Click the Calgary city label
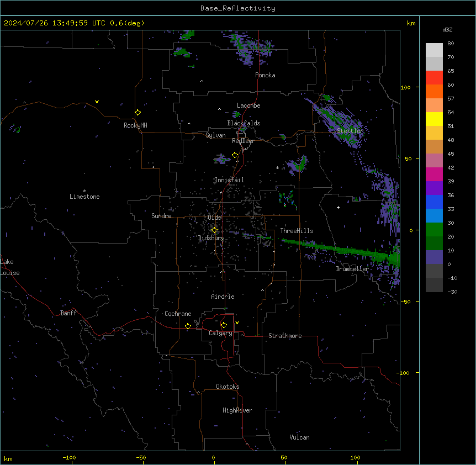The width and height of the screenshot is (476, 465). coord(220,333)
